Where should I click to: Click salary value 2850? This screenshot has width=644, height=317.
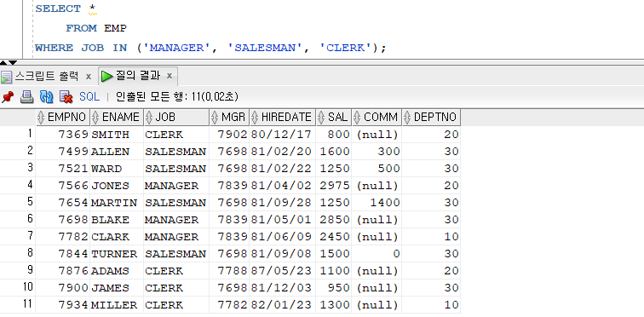point(334,220)
